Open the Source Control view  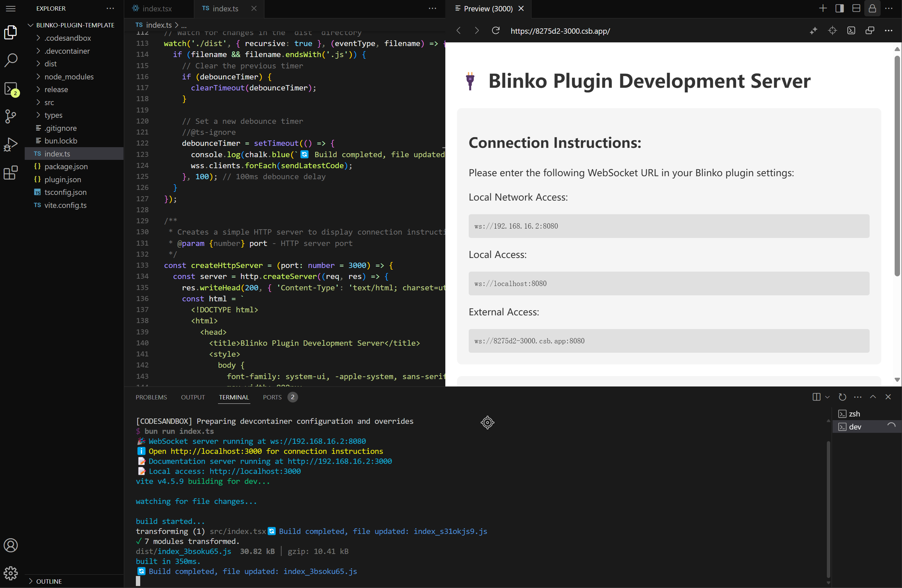tap(11, 116)
